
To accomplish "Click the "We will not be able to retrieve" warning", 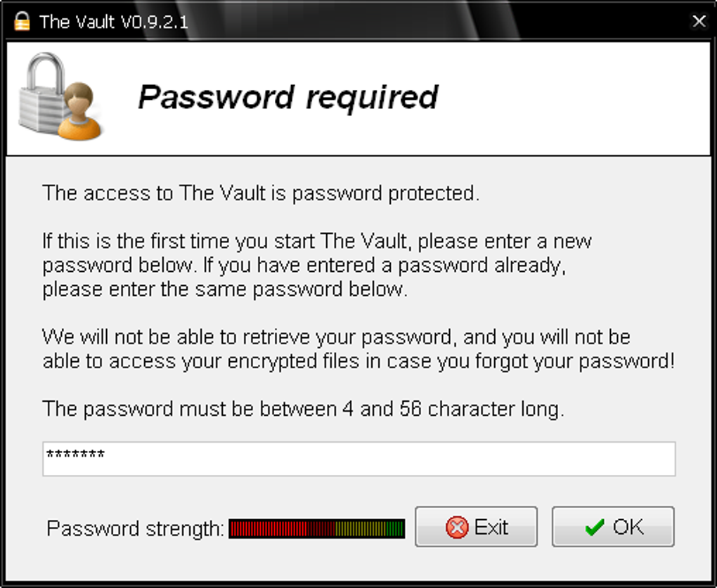I will (x=358, y=349).
